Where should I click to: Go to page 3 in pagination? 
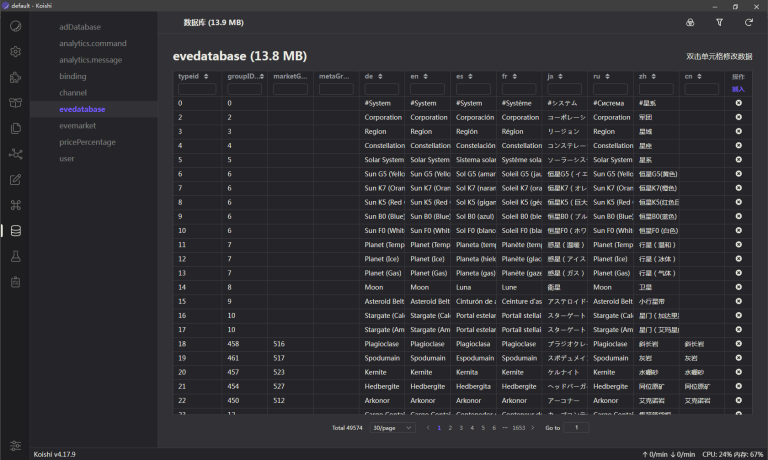461,427
